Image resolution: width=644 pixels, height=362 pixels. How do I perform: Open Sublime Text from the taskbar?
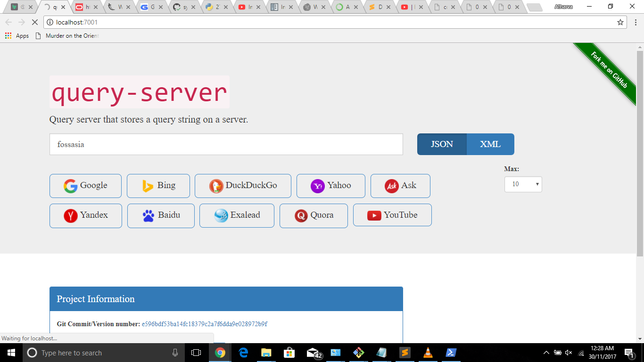pyautogui.click(x=405, y=353)
